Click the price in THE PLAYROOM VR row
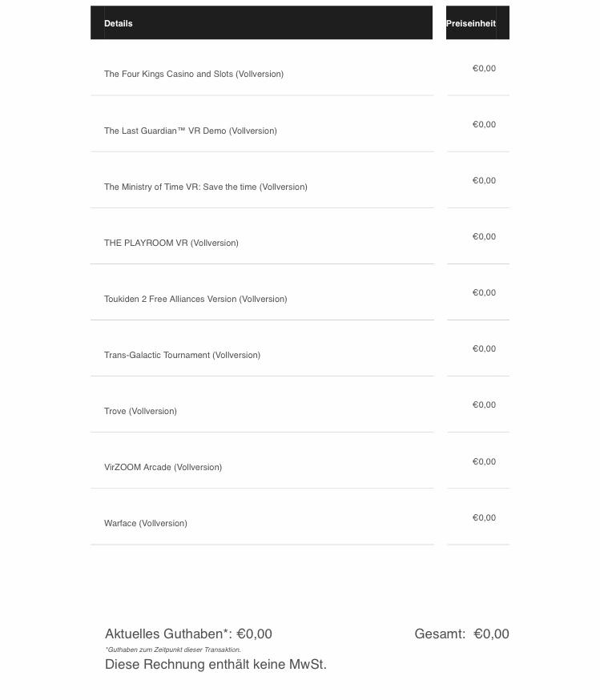This screenshot has height=700, width=600. pyautogui.click(x=484, y=236)
